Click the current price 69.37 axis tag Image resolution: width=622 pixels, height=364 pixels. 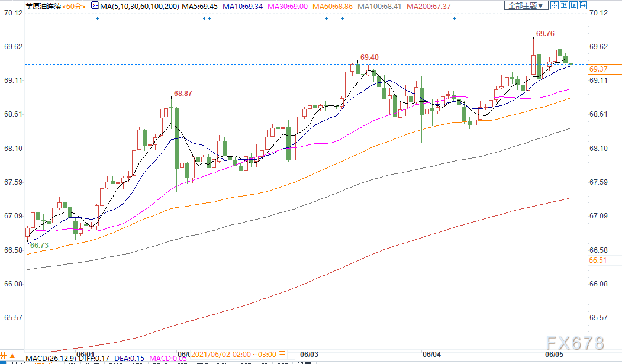pyautogui.click(x=604, y=69)
